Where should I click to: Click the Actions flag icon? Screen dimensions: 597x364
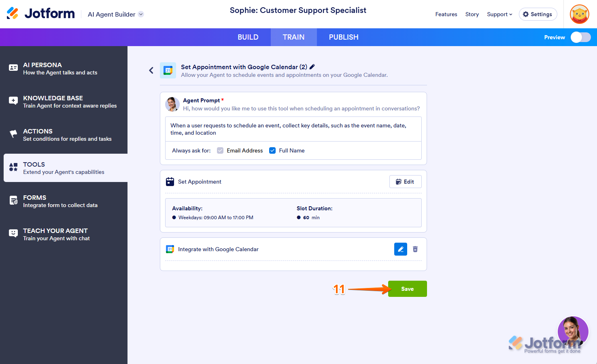coord(13,134)
